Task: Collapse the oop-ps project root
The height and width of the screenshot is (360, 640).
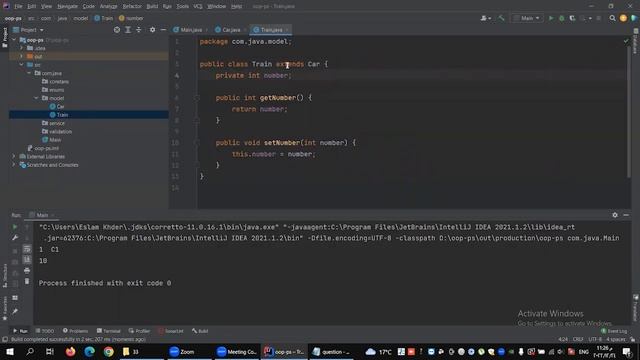Action: click(x=15, y=40)
